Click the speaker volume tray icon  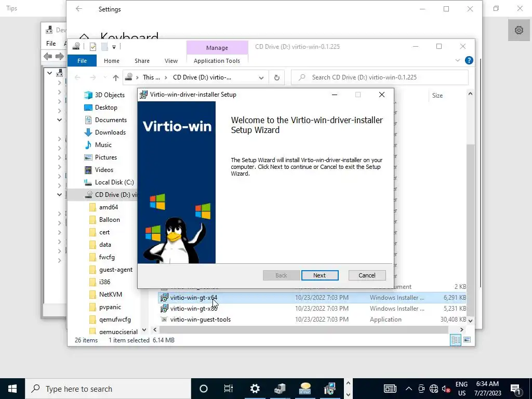click(446, 389)
